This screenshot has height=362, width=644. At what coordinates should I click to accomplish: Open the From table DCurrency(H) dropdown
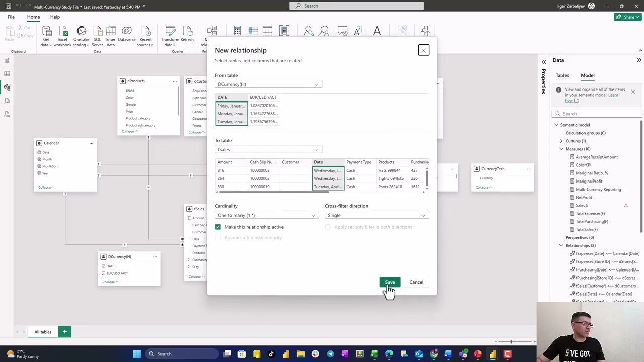pos(268,84)
